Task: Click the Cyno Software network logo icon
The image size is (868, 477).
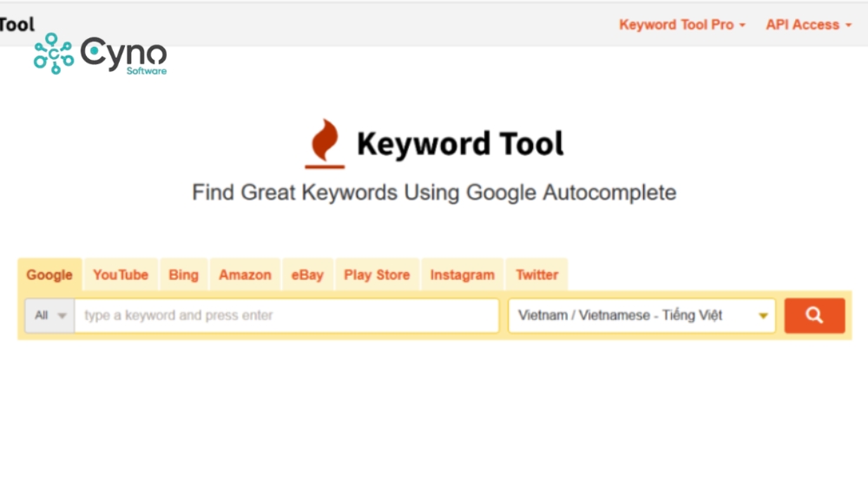Action: tap(53, 54)
